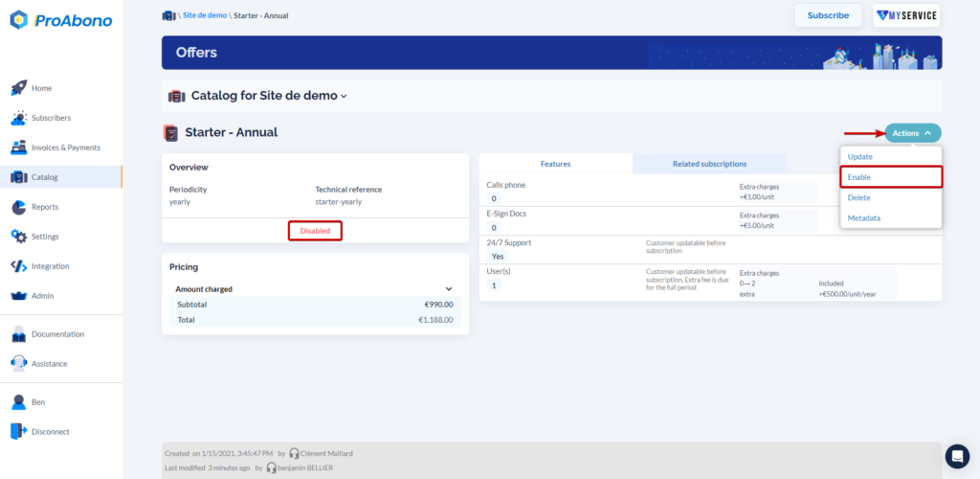The image size is (980, 479).
Task: Click the Yes value under 24/7 Support
Action: tap(498, 257)
